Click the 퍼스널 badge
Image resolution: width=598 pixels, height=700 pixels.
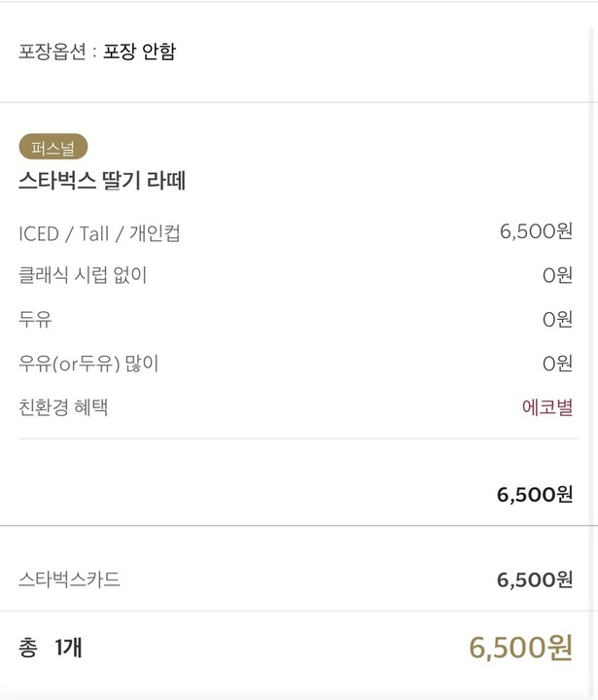tap(53, 148)
